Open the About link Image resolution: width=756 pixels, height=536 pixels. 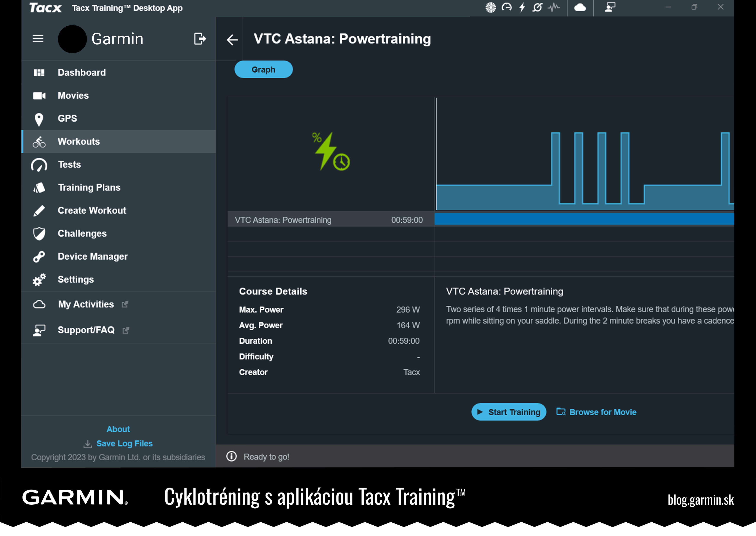pos(118,429)
